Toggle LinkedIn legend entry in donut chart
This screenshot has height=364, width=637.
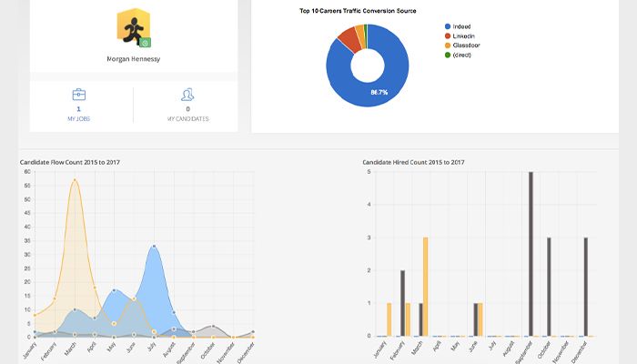click(x=460, y=35)
